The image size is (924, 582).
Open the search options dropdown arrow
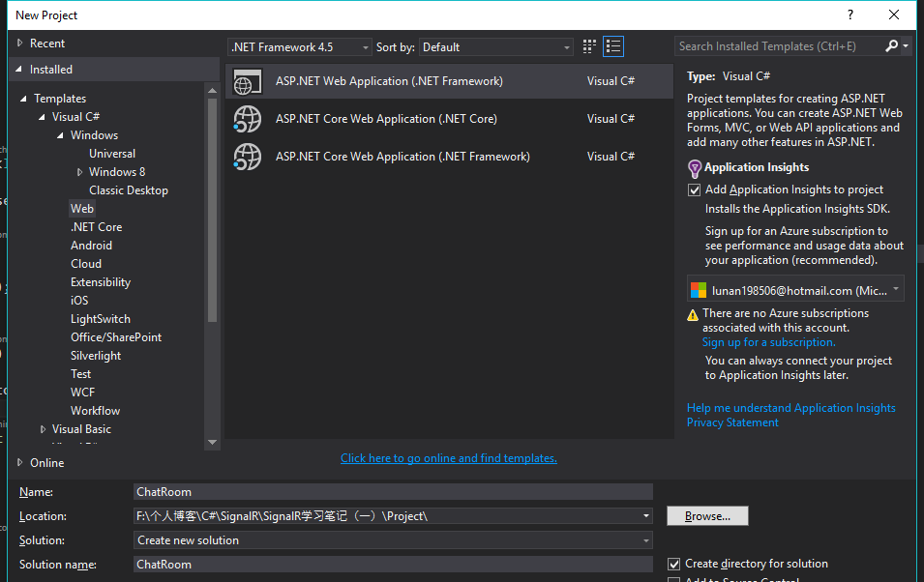pos(906,46)
